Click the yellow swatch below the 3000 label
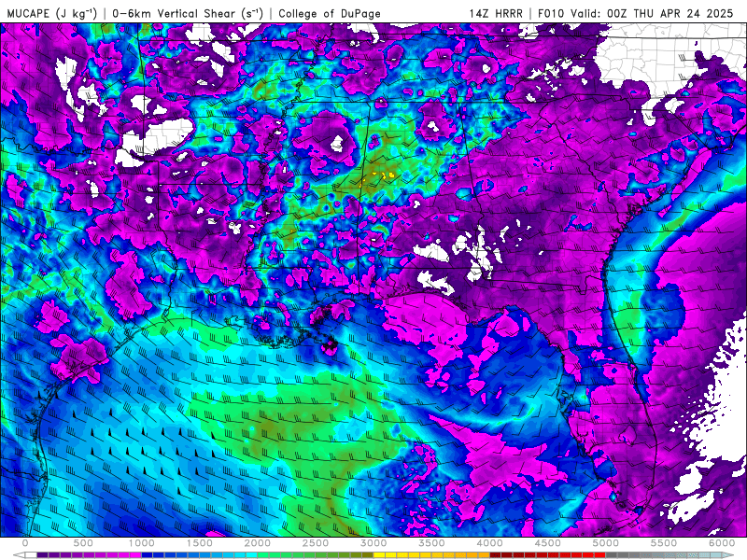 pyautogui.click(x=380, y=555)
